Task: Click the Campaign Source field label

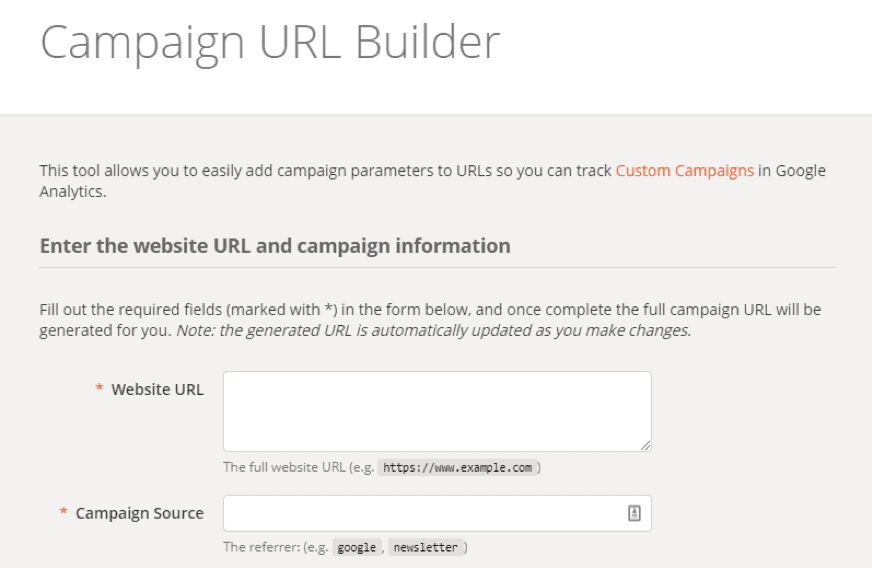Action: pos(139,513)
